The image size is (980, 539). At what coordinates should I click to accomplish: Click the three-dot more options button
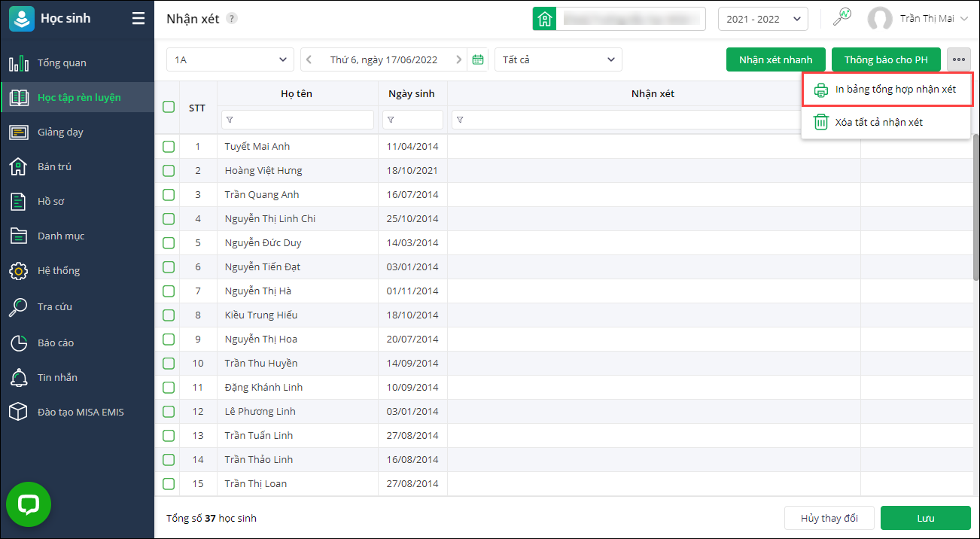tap(958, 59)
